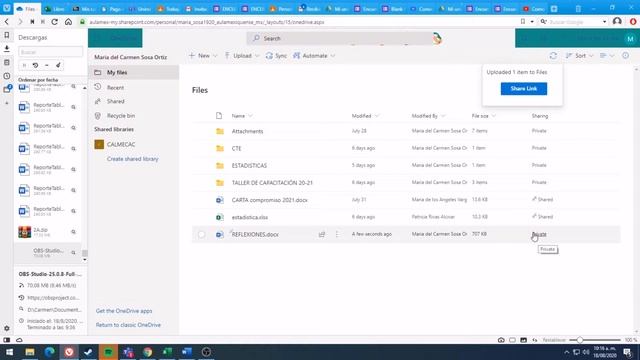Open the Sort dropdown

point(579,56)
